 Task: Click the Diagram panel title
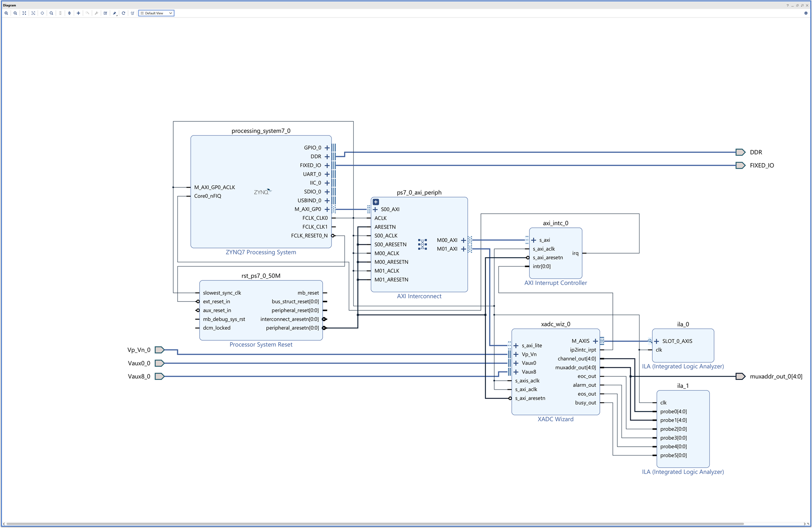pos(10,5)
